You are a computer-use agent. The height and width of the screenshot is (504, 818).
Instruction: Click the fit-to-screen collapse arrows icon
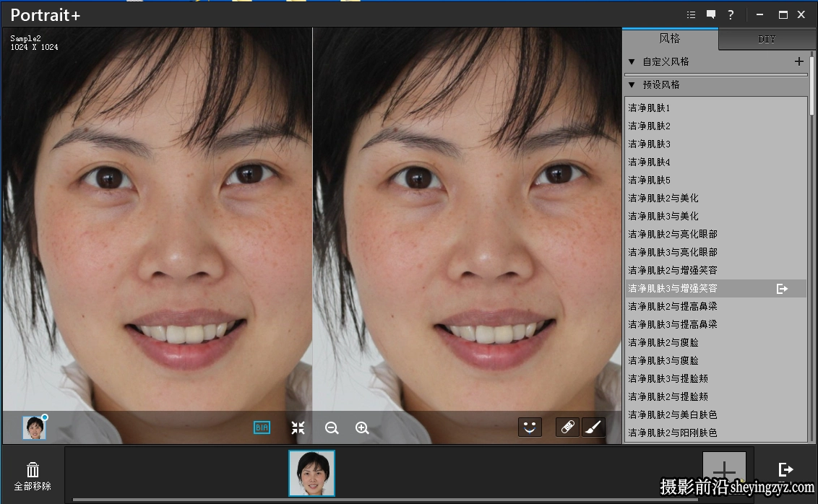(298, 428)
